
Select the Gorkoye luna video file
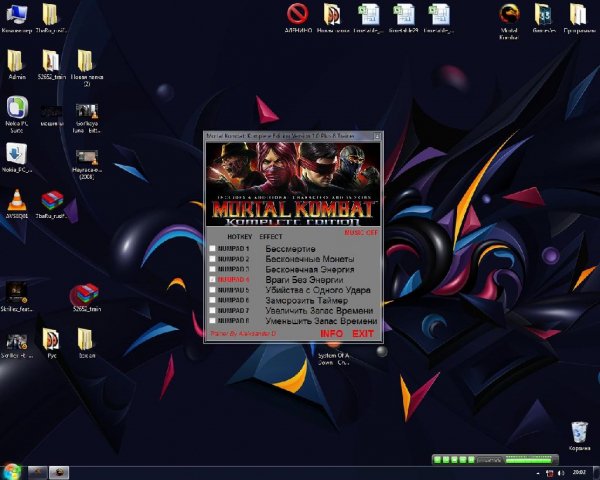click(x=86, y=118)
